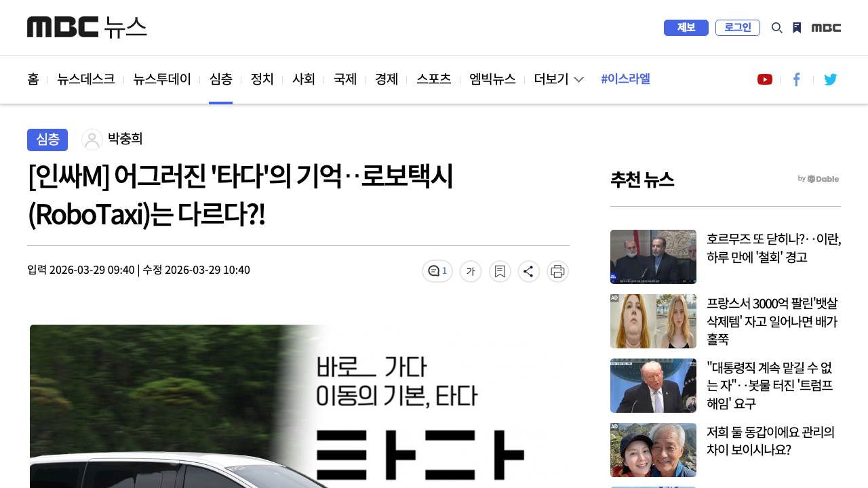Image resolution: width=868 pixels, height=488 pixels.
Task: Open the Dable attribution logo
Action: [818, 179]
